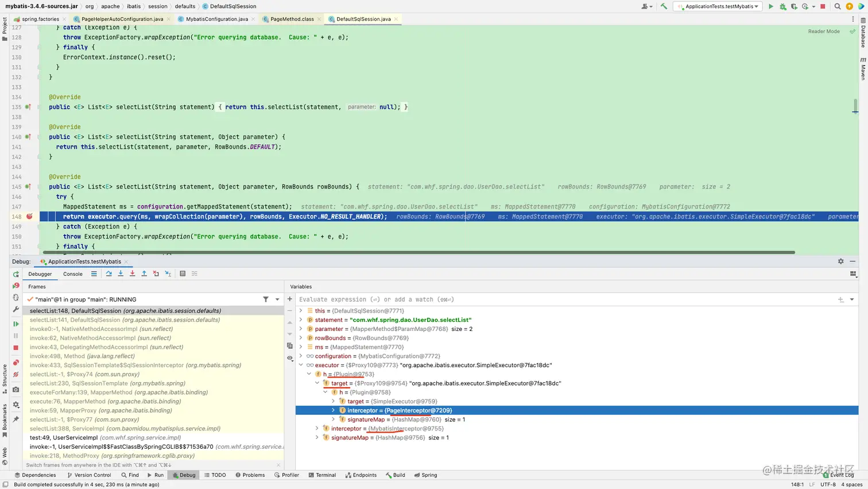Expand signatureMap HashMap@9756 node
This screenshot has height=489, width=868.
coord(317,438)
